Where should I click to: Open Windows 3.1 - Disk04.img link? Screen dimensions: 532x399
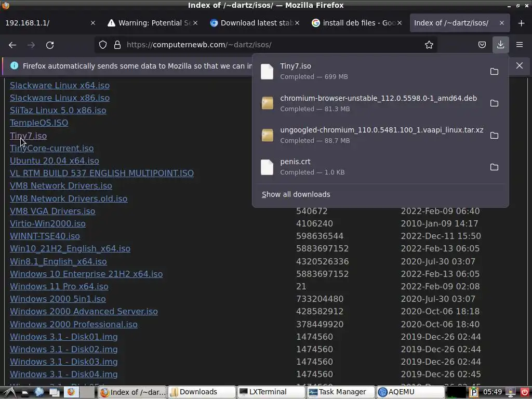[x=64, y=374]
